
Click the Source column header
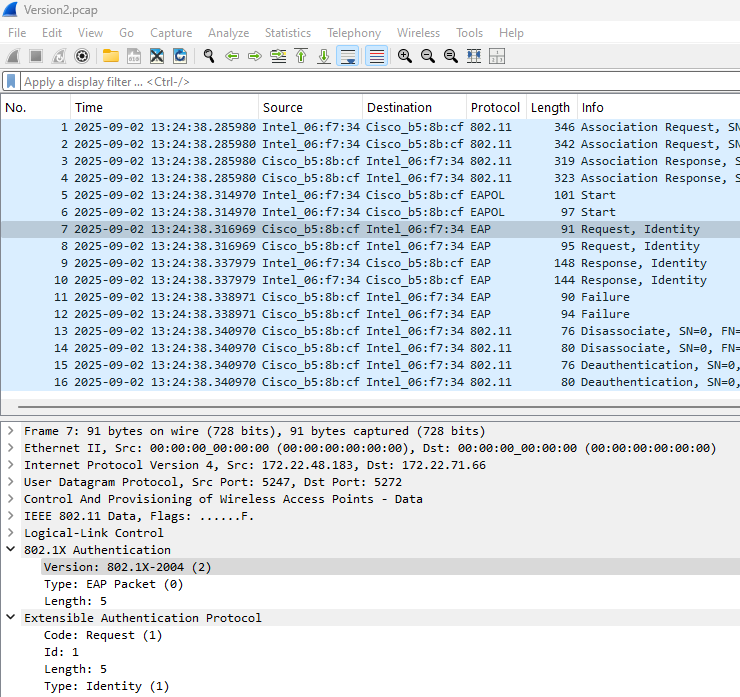[x=282, y=107]
